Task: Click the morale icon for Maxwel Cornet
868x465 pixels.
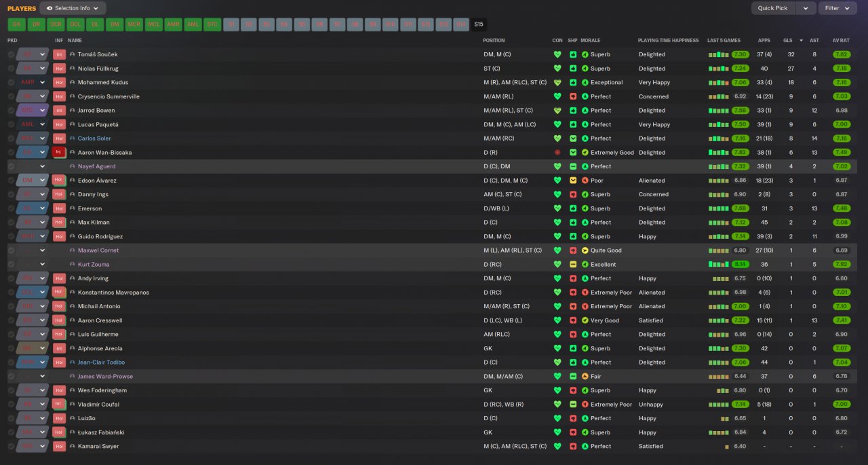Action: (585, 250)
